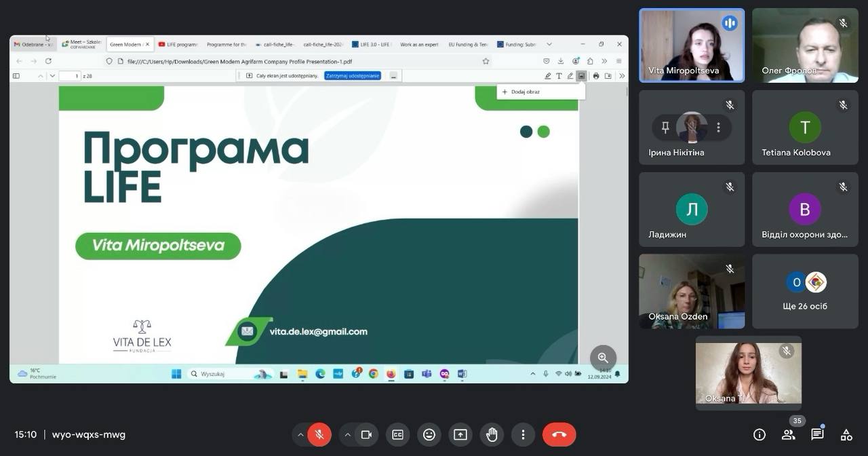Expand audio settings chevron beside the microphone
This screenshot has width=868, height=456.
(x=300, y=434)
